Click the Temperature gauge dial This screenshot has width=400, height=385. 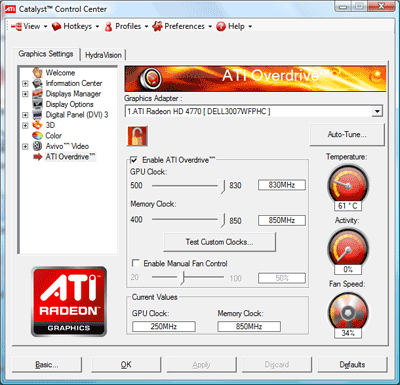(x=348, y=184)
